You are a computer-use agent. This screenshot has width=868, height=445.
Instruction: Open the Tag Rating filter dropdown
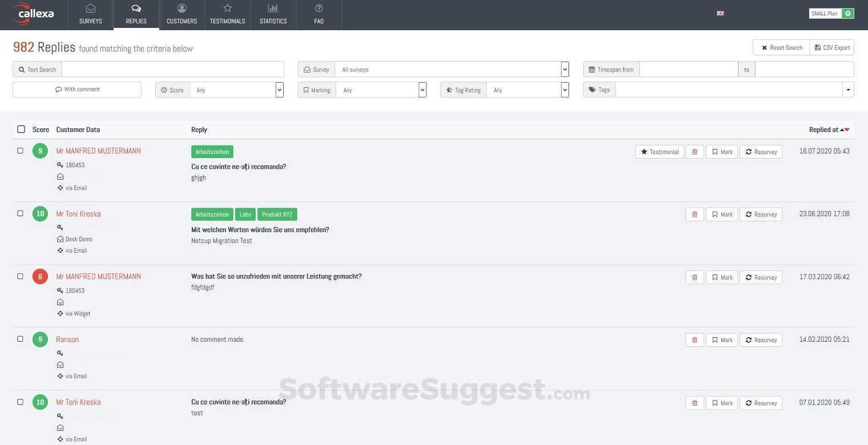528,90
